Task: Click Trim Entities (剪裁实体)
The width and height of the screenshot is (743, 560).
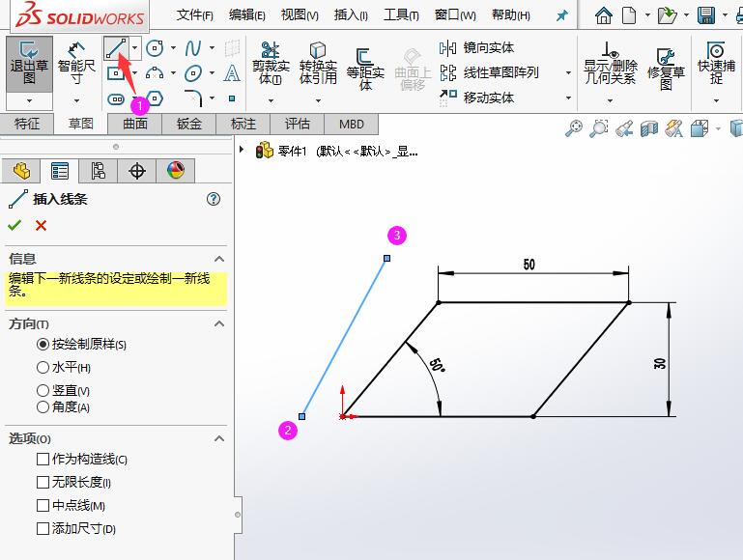Action: (271, 63)
